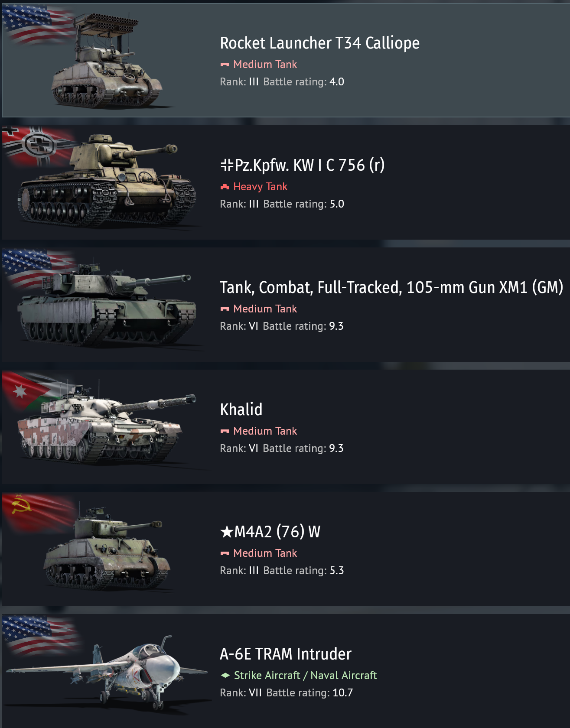Viewport: 570px width, 728px height.
Task: Click the medium tank icon under Khalid
Action: [x=225, y=431]
